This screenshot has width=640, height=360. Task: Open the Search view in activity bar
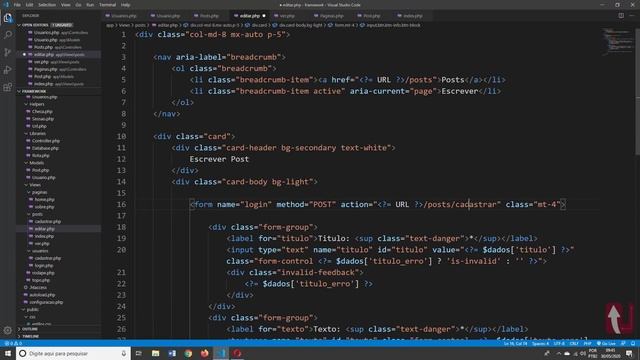coord(8,35)
